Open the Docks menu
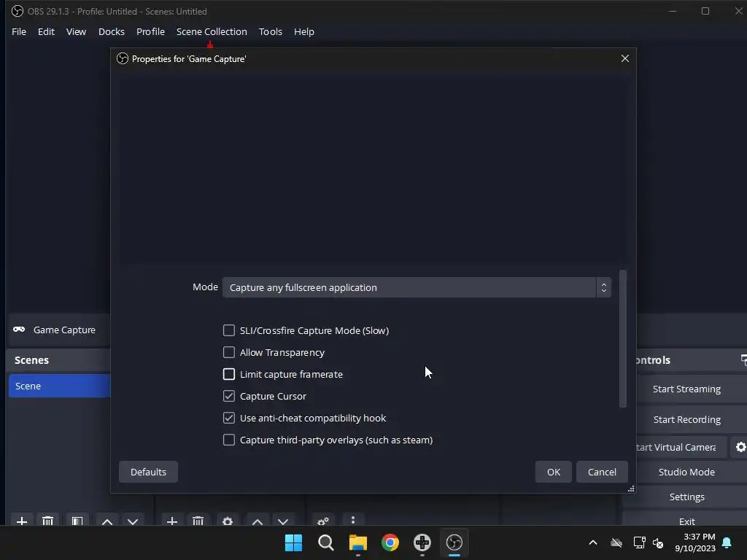The image size is (747, 560). (112, 31)
